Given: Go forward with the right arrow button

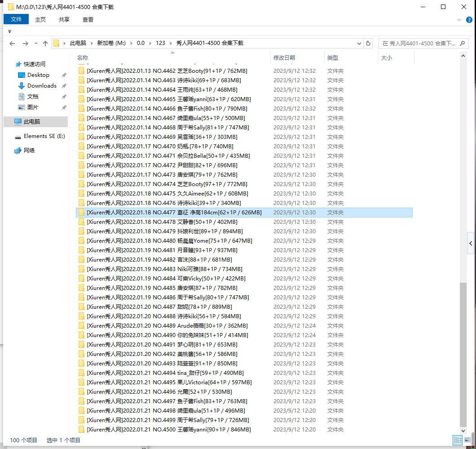Looking at the screenshot, I should pyautogui.click(x=26, y=44).
